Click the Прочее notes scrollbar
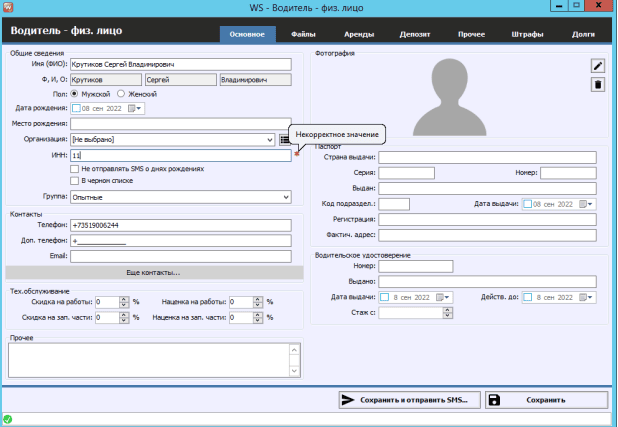This screenshot has height=427, width=618. point(294,361)
